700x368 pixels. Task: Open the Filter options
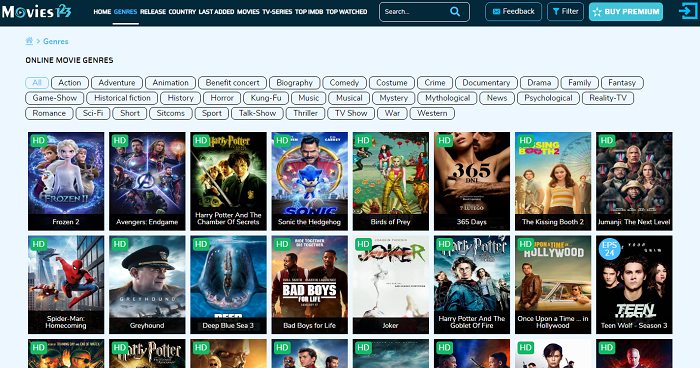coord(565,12)
